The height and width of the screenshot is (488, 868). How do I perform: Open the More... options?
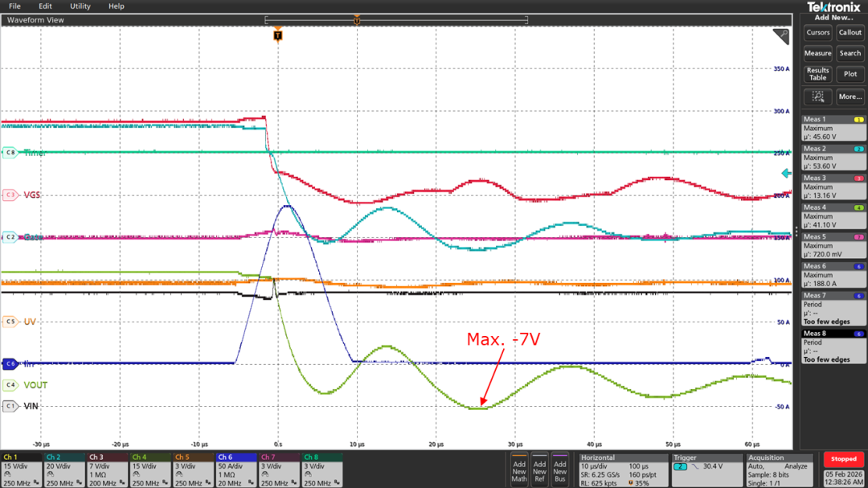click(850, 96)
